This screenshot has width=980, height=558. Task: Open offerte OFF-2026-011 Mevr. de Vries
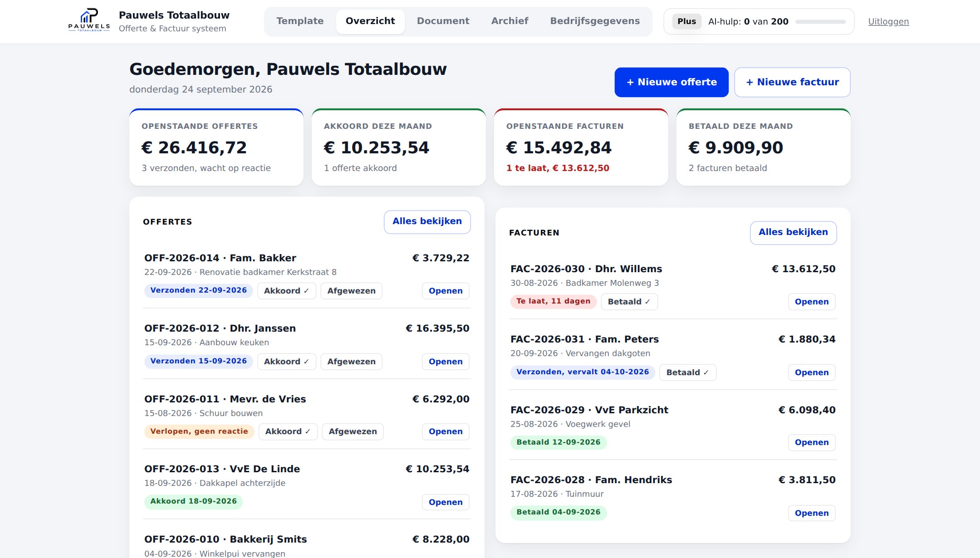pos(446,431)
